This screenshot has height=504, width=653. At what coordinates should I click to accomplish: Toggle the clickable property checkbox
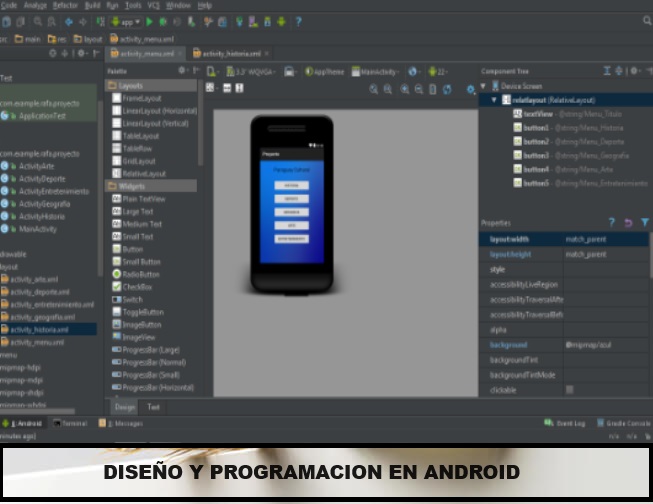point(570,389)
